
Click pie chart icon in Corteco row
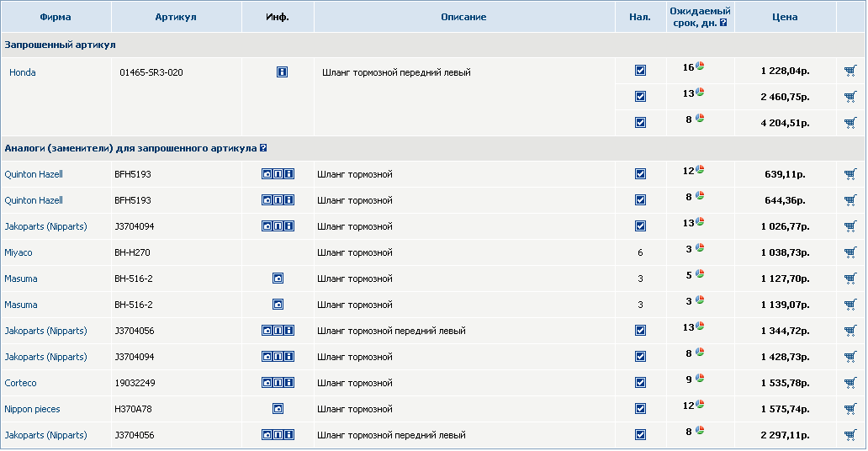700,379
